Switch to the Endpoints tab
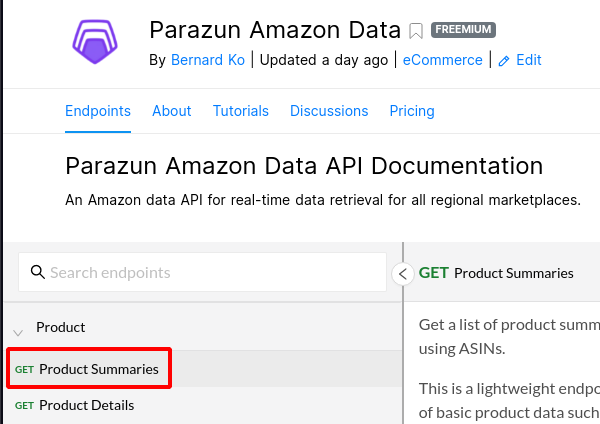The width and height of the screenshot is (600, 424). pos(98,111)
